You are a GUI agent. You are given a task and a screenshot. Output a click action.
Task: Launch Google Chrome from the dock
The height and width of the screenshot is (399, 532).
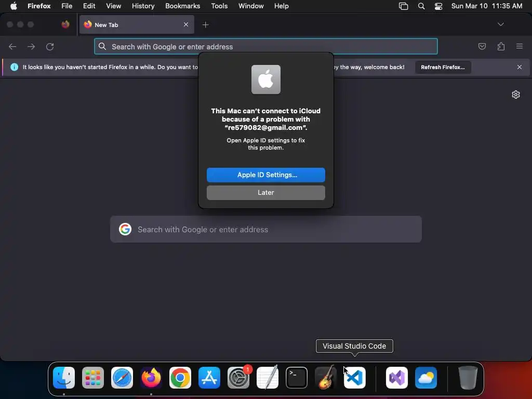[180, 378]
